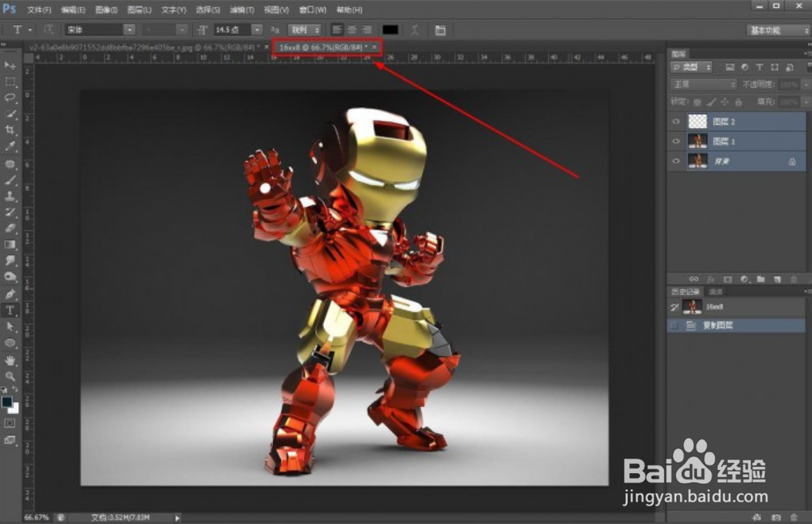The width and height of the screenshot is (812, 524).
Task: Delete layer trash icon
Action: pyautogui.click(x=793, y=279)
